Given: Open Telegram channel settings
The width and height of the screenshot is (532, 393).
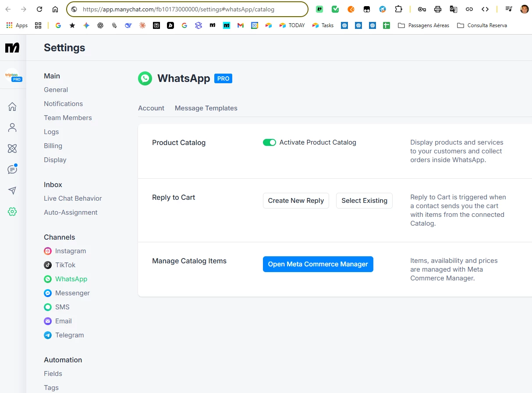Looking at the screenshot, I should coord(64,335).
